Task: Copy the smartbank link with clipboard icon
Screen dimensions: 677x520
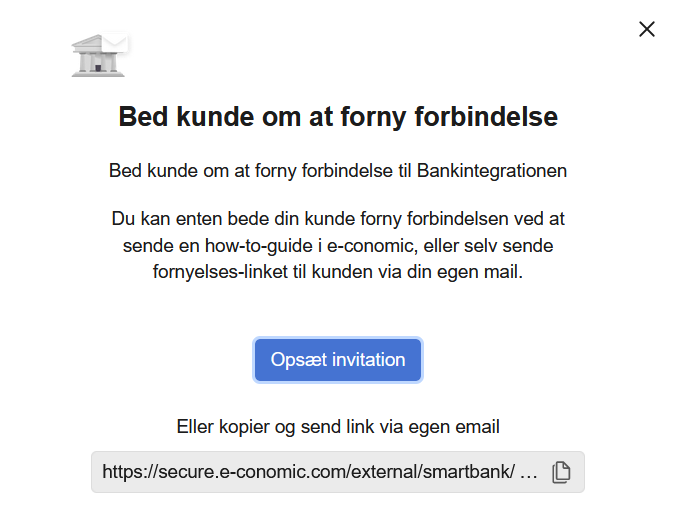Action: (561, 472)
